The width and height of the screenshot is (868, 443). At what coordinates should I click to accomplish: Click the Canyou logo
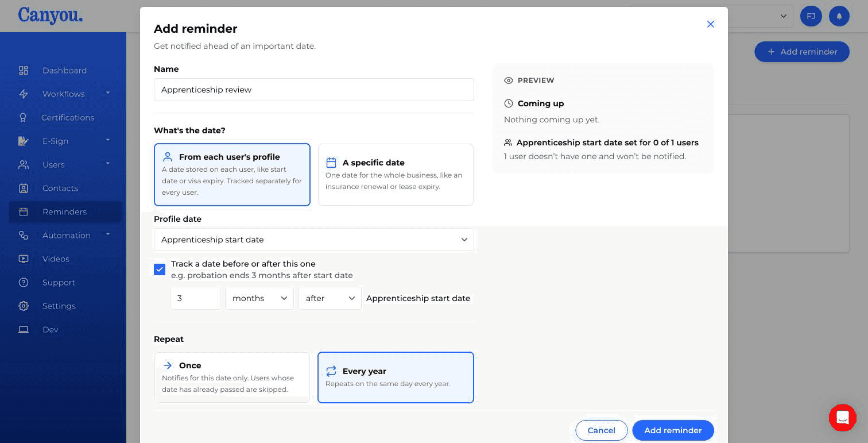click(x=51, y=16)
